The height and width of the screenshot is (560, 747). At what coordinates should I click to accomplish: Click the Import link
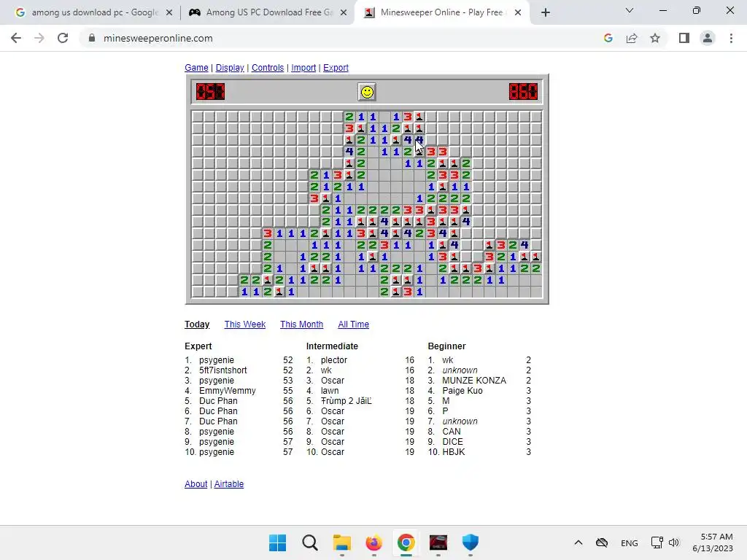coord(303,68)
